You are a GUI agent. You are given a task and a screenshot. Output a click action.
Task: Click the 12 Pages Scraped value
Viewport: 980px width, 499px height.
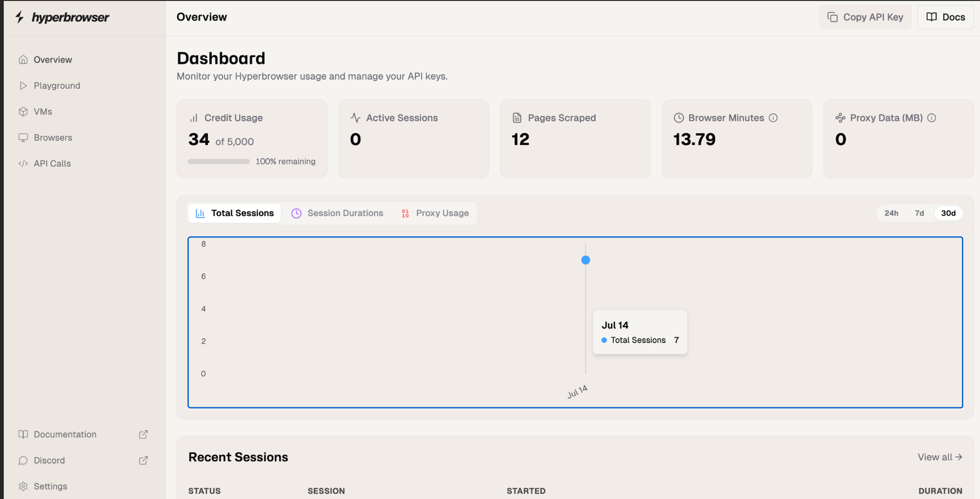(x=520, y=139)
